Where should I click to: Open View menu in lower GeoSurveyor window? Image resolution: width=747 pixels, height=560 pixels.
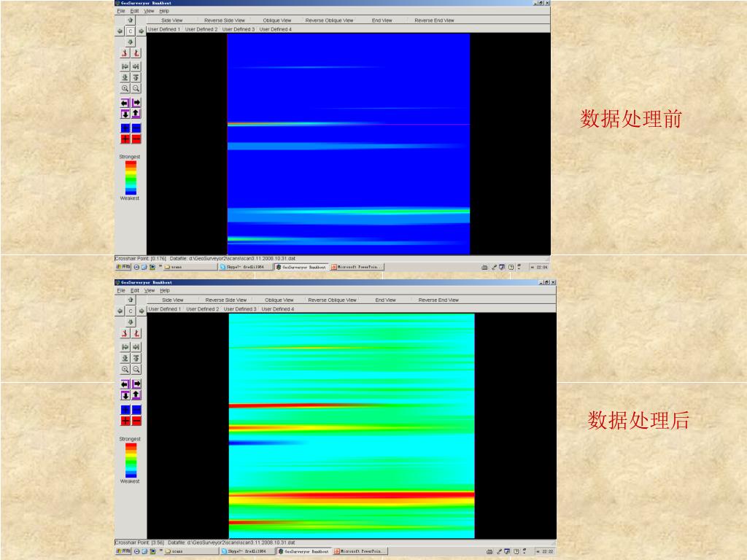(150, 290)
